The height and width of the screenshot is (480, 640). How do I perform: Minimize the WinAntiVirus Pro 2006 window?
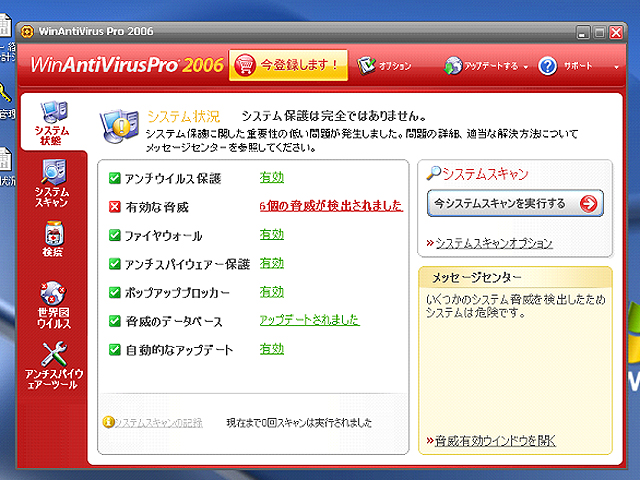tap(583, 32)
